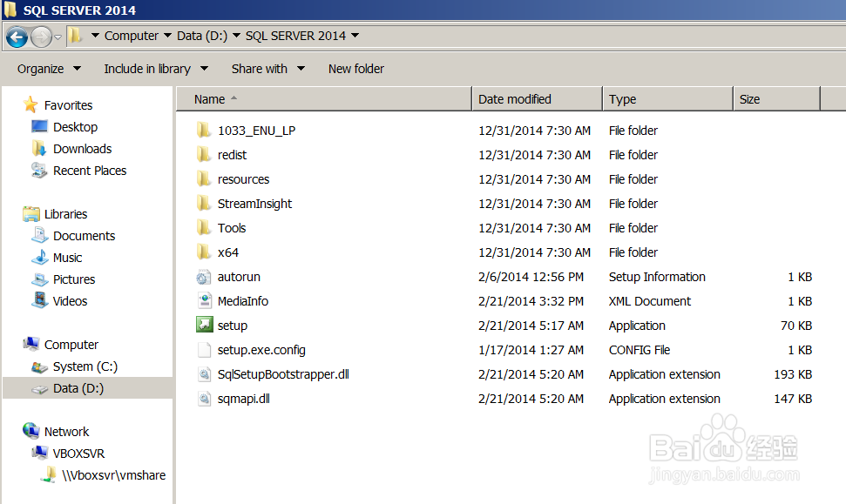Select the redist folder icon
This screenshot has height=504, width=846.
[x=203, y=155]
